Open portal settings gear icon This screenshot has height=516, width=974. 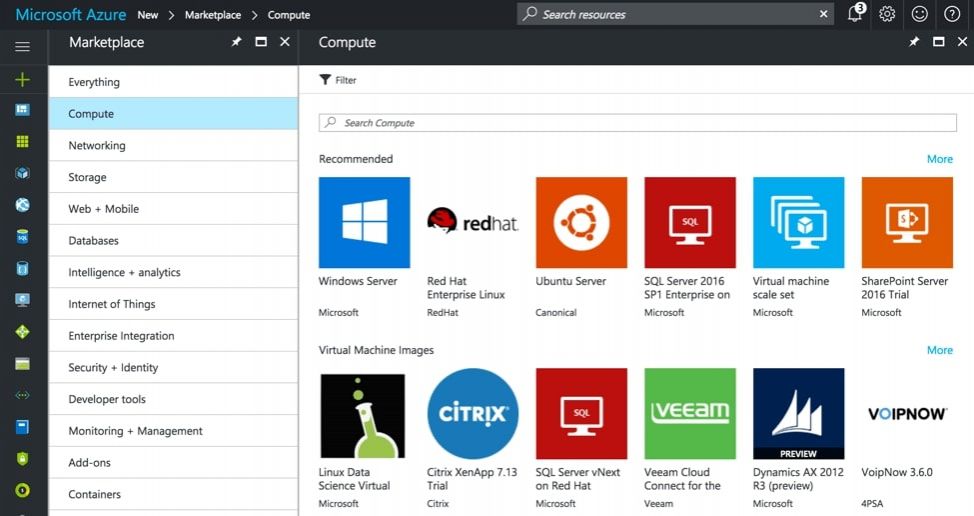(887, 14)
